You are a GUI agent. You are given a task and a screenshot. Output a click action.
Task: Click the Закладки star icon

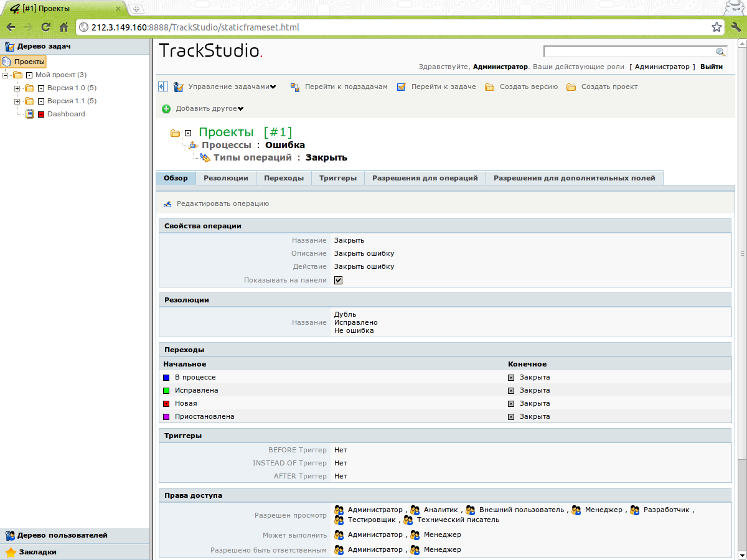pyautogui.click(x=11, y=552)
